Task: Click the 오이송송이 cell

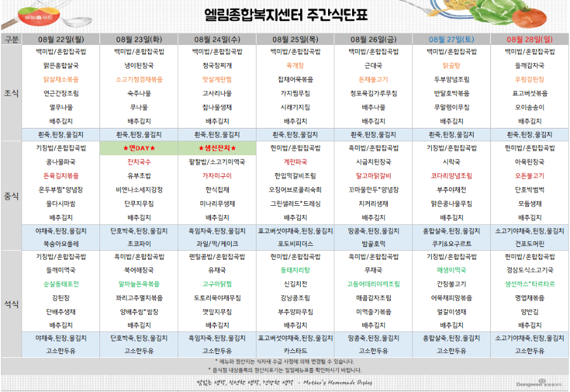Action: click(529, 107)
